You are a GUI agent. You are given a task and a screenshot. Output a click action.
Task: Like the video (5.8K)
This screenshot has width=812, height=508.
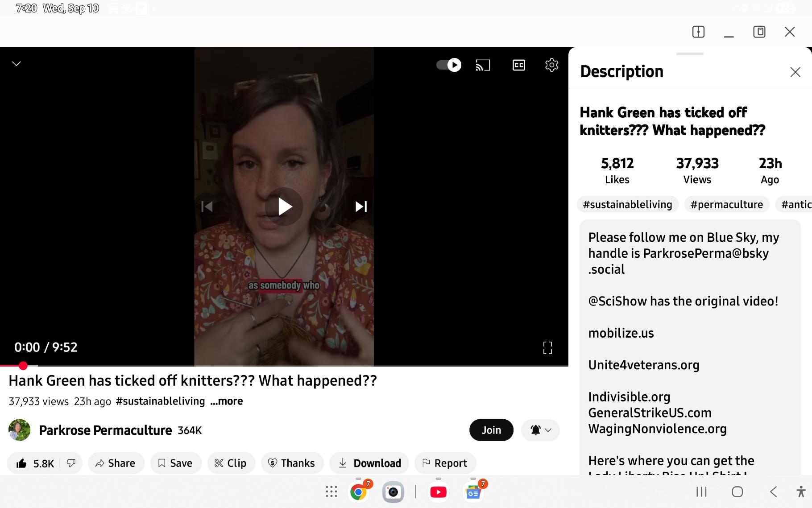click(35, 463)
